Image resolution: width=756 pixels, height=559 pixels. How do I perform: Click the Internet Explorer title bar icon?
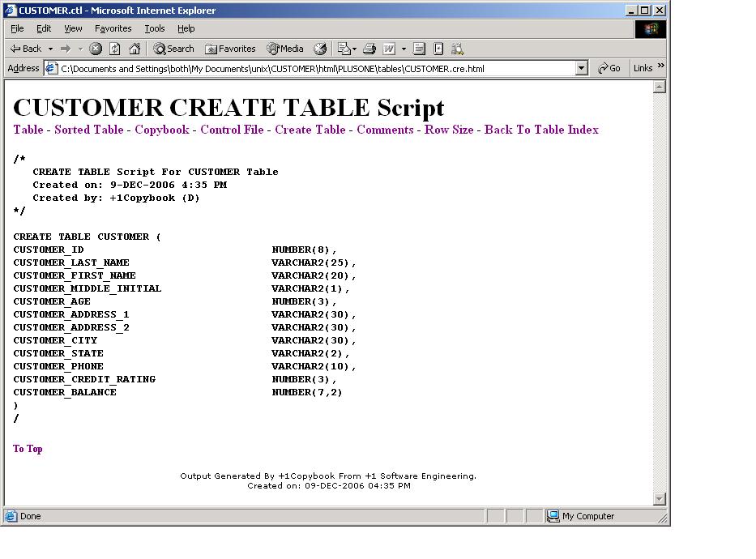tap(11, 10)
